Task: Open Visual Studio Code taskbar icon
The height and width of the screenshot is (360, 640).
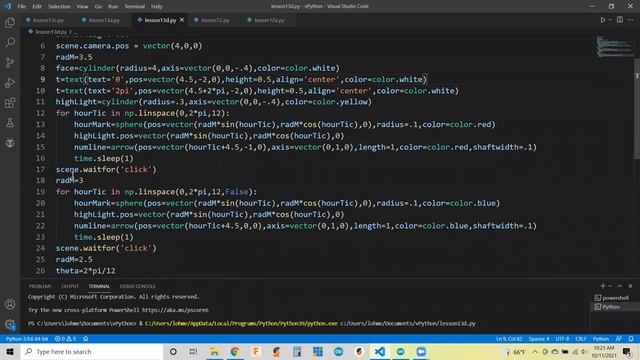Action: pos(380,351)
